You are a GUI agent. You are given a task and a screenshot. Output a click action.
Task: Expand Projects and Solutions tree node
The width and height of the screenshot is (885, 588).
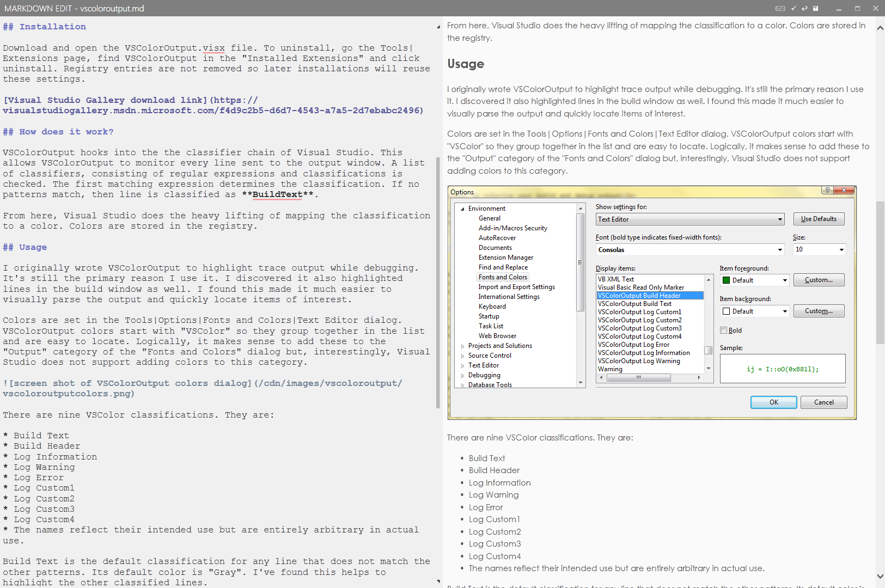pyautogui.click(x=462, y=346)
